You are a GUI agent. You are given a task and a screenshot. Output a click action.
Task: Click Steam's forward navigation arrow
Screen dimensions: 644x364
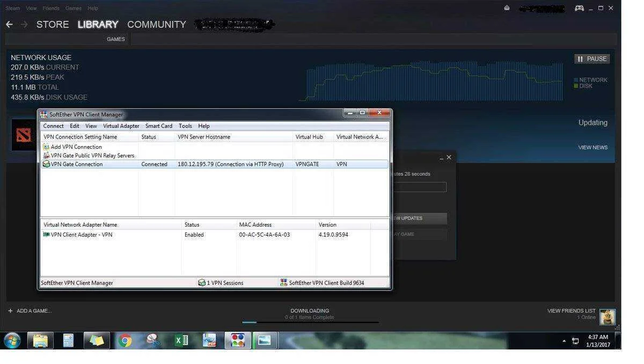tap(24, 25)
